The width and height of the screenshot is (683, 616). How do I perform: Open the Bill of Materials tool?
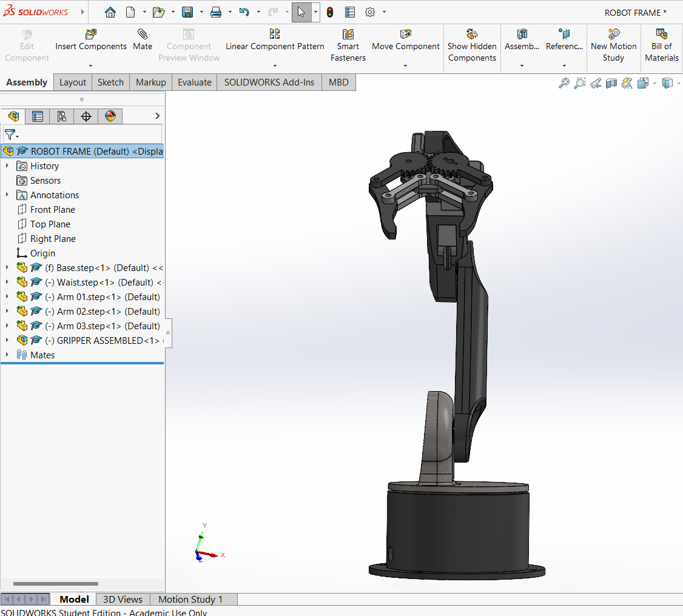point(661,45)
